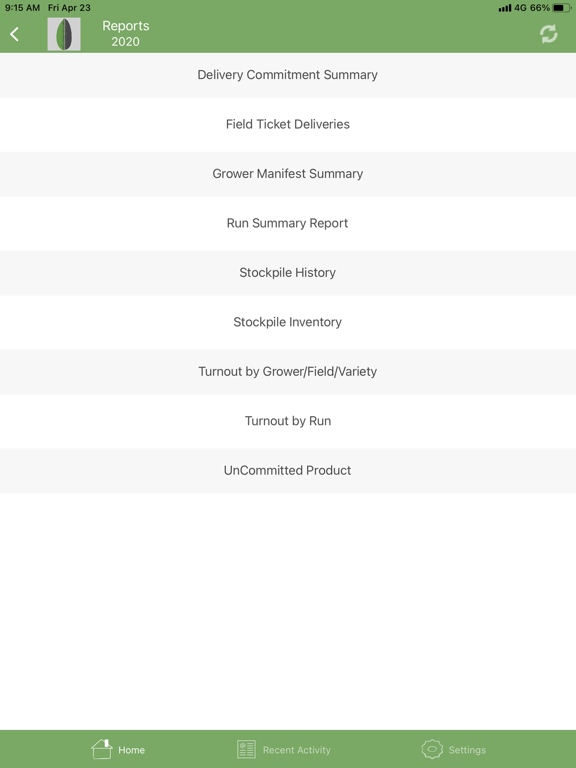The image size is (576, 768).
Task: Switch to the Recent Activity tab label
Action: [x=297, y=750]
